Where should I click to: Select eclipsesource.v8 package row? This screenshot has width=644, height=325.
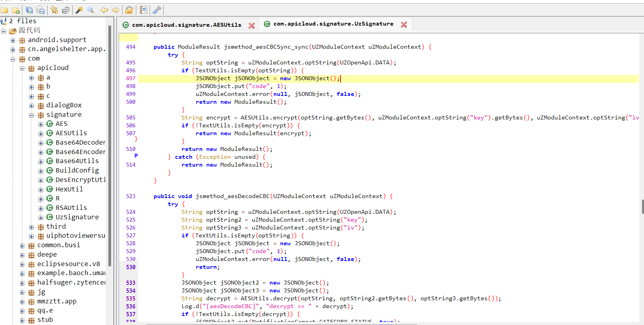69,264
